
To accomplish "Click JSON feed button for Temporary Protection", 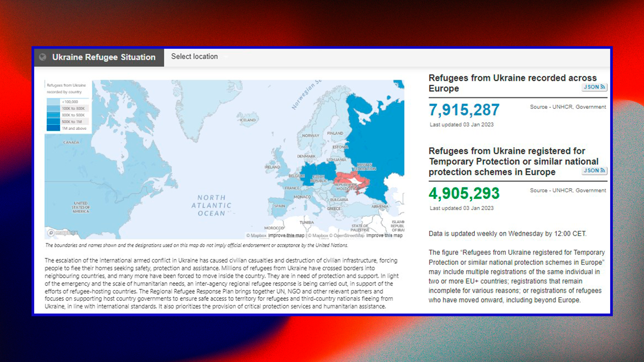I will click(x=594, y=171).
